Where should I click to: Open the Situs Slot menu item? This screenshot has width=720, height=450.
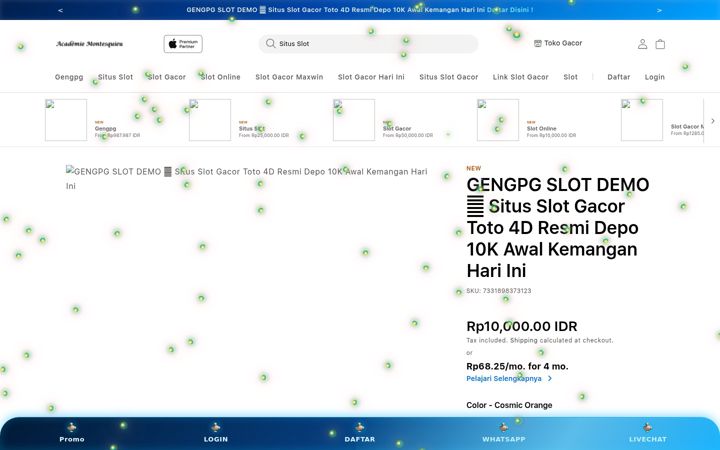[115, 77]
